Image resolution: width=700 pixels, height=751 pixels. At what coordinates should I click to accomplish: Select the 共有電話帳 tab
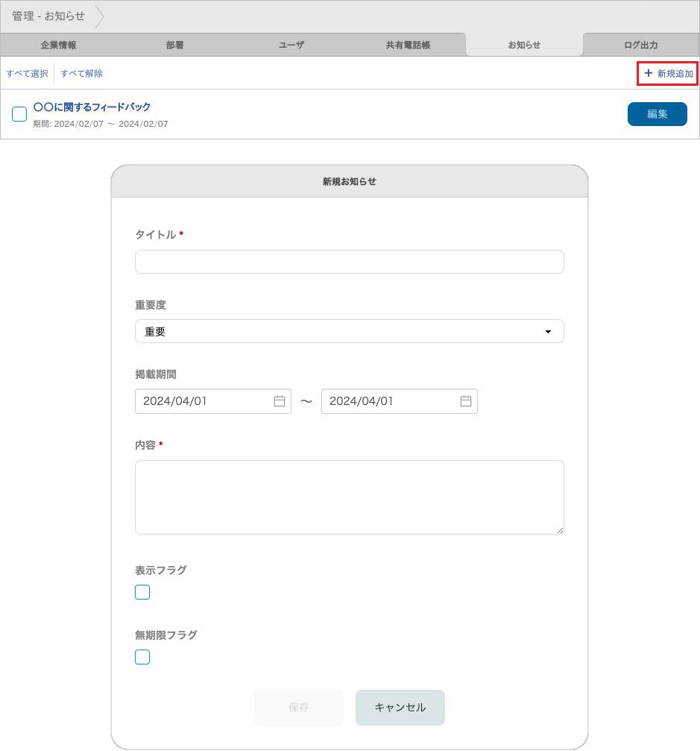click(407, 45)
